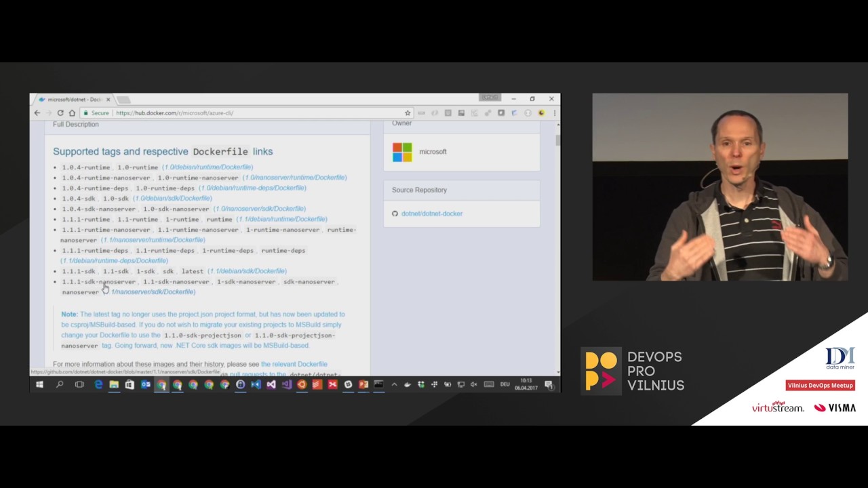Open the 1.0/debian/runtime-deps/Dockerfile link
Viewport: 868px width, 488px height.
252,188
